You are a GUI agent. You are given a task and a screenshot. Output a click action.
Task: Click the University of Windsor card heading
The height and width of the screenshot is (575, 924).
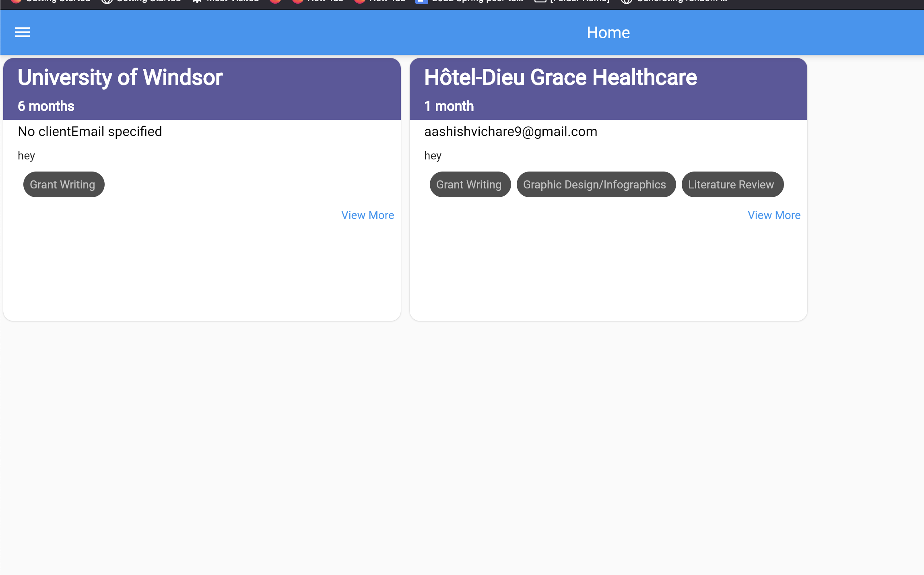point(120,77)
